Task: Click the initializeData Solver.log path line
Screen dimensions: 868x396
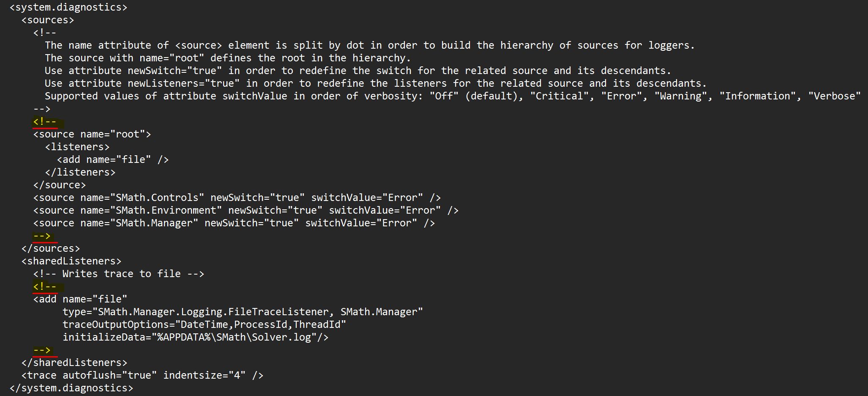Action: 196,338
